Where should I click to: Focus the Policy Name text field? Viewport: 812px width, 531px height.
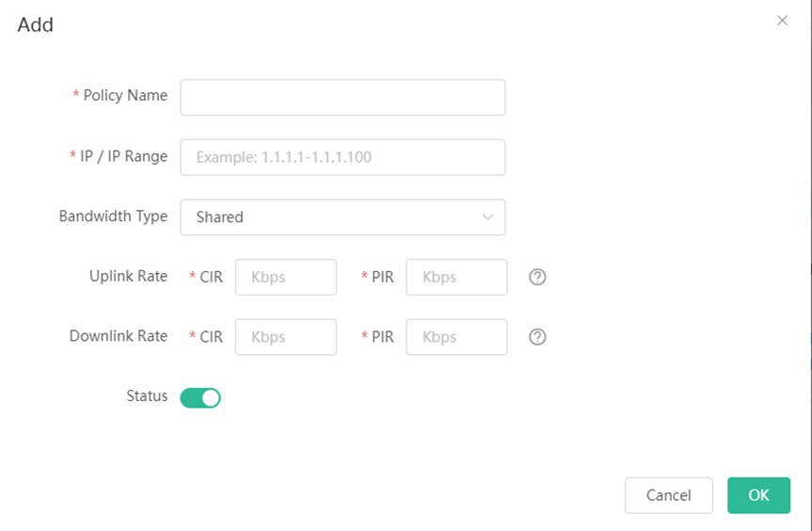pyautogui.click(x=342, y=97)
